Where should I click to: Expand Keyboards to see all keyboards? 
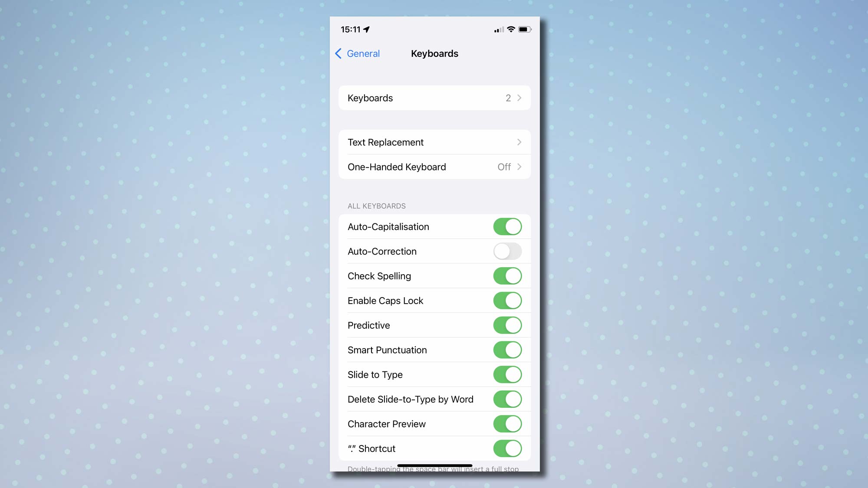pyautogui.click(x=434, y=98)
